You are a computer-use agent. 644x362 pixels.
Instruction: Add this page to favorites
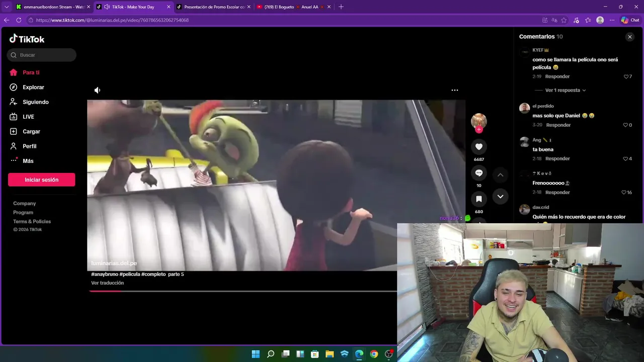(x=564, y=20)
